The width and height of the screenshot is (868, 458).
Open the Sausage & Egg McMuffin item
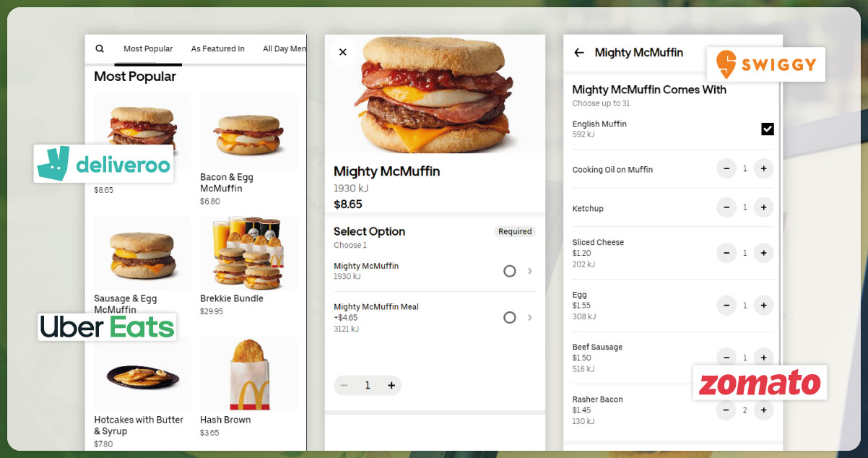(142, 266)
